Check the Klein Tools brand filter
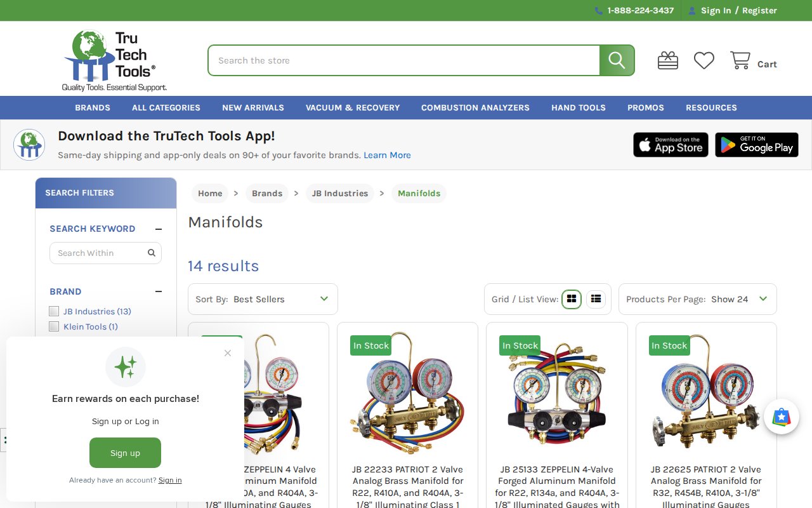Viewport: 812px width, 508px height. 54,326
